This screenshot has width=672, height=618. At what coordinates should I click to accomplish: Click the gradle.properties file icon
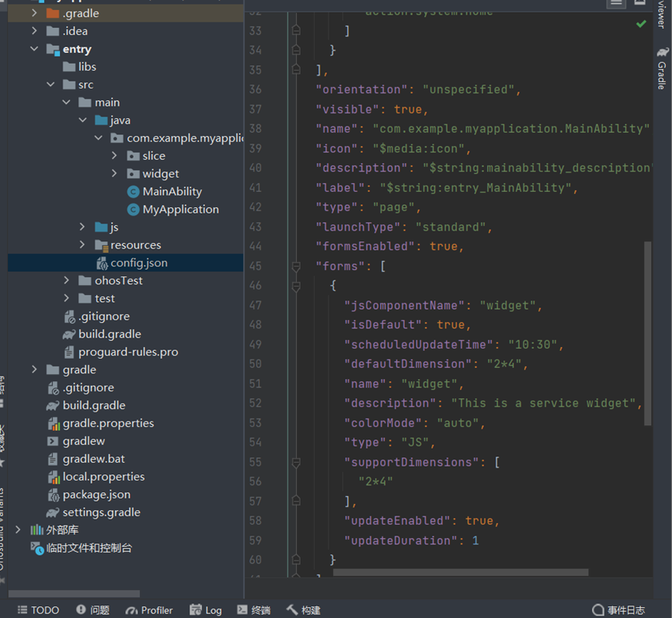(x=54, y=424)
